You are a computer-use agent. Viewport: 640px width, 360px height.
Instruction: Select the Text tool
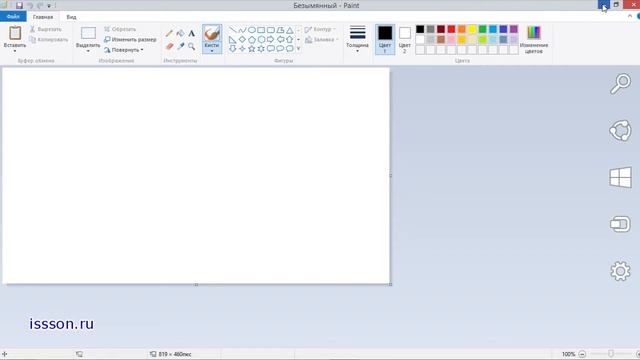[191, 33]
